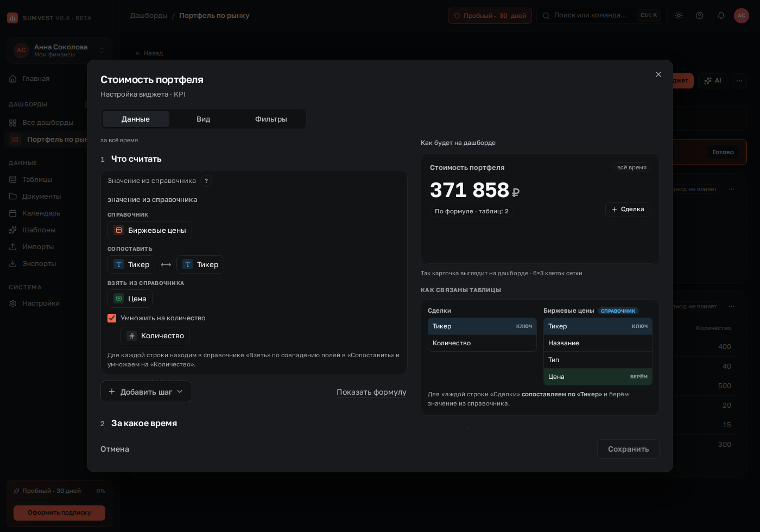Open help via top bar question icon
Viewport: 760px width, 532px height.
pos(699,16)
